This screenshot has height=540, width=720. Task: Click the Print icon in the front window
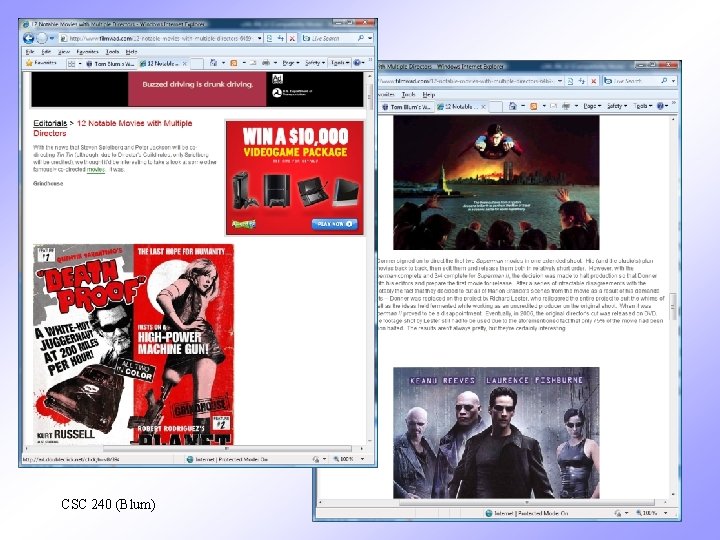[266, 63]
